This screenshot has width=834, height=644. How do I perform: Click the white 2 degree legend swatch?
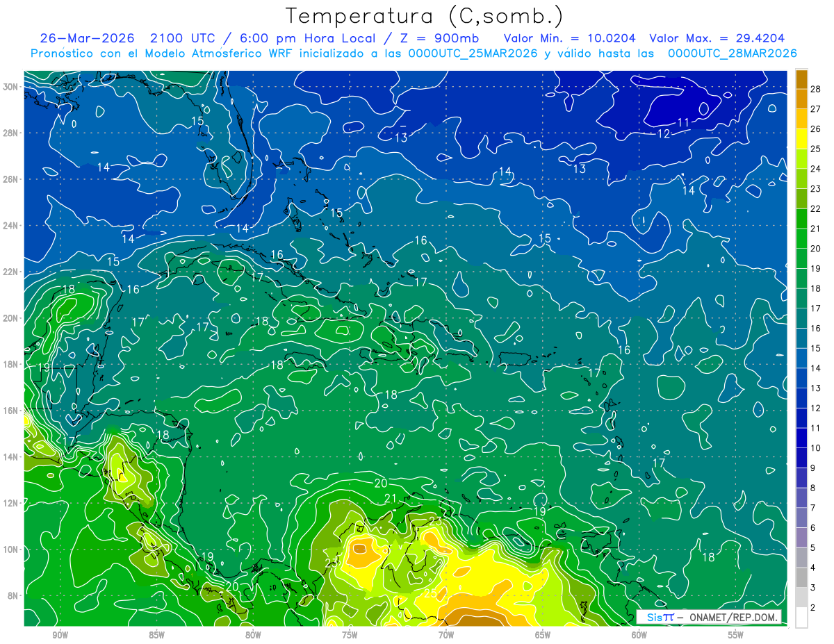point(801,618)
